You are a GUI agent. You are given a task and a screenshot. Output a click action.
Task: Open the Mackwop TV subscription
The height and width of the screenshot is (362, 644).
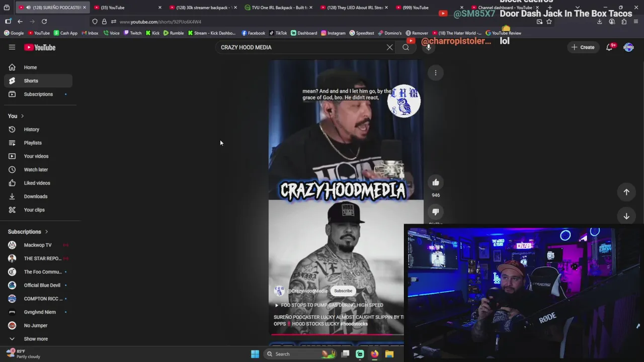(x=38, y=245)
